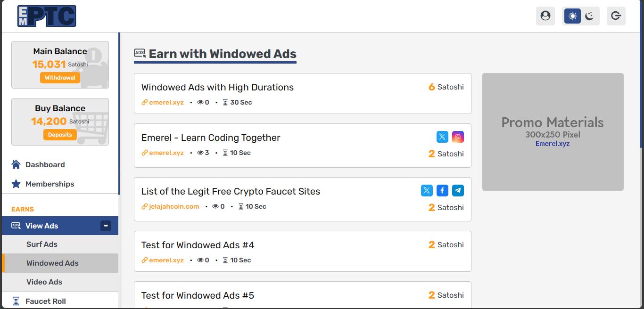Click the Promo Materials banner
Image resolution: width=644 pixels, height=309 pixels.
[x=553, y=132]
